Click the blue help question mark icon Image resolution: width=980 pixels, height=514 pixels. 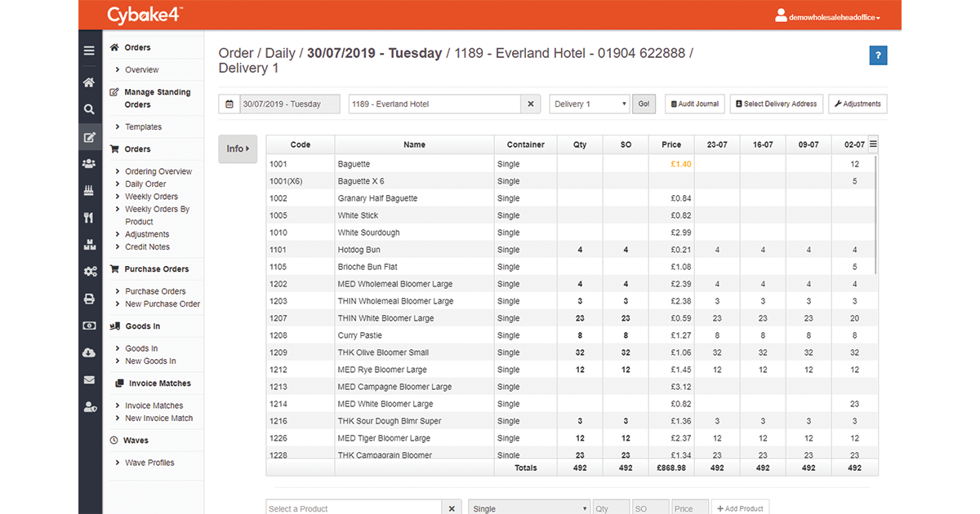(x=878, y=55)
